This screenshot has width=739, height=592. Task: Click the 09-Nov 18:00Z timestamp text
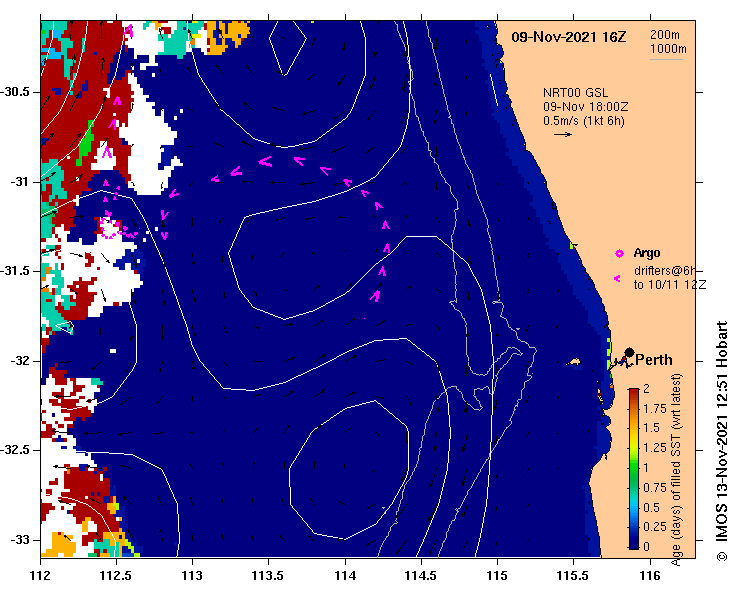(585, 107)
